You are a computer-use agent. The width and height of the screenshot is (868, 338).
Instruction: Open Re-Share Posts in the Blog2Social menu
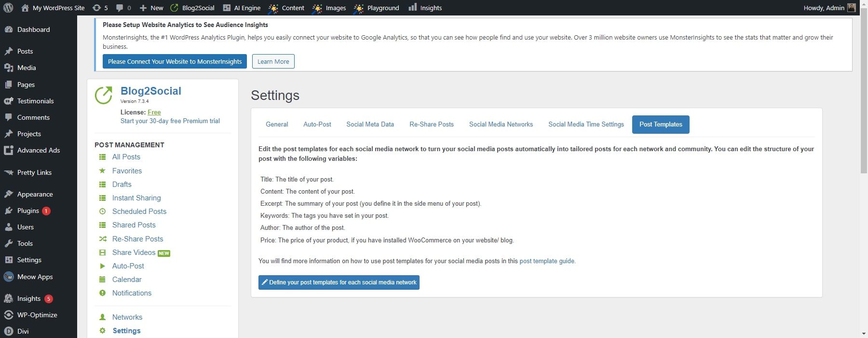137,239
